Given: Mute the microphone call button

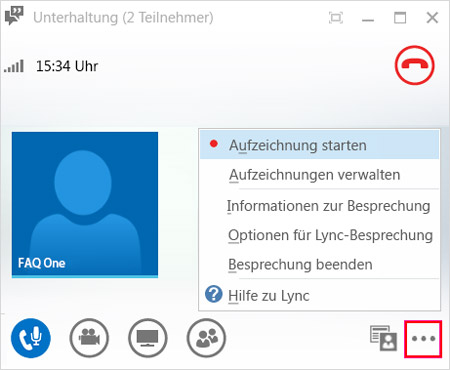Looking at the screenshot, I should point(31,338).
